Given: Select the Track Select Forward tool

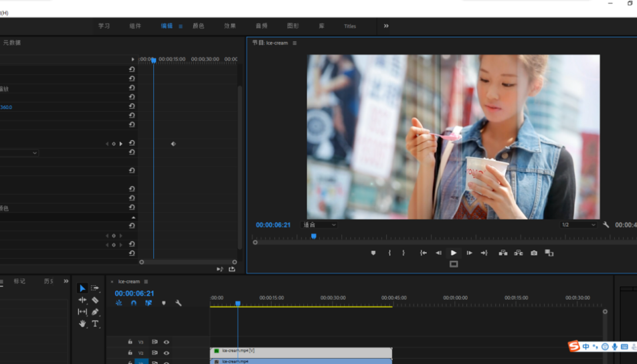Looking at the screenshot, I should point(95,288).
